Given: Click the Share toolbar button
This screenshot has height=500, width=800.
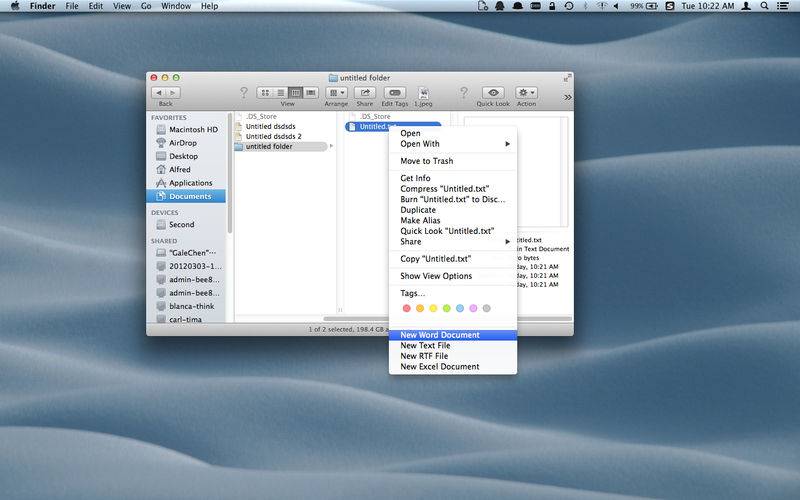Looking at the screenshot, I should tap(365, 93).
